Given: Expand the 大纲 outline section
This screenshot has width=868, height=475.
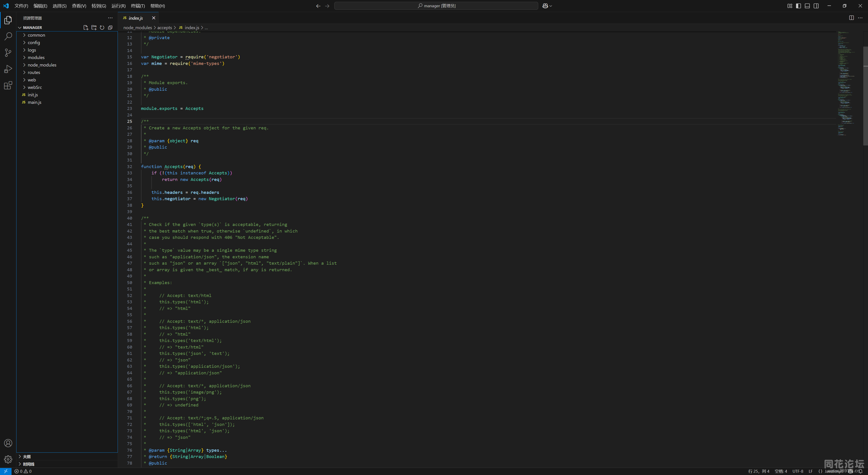Looking at the screenshot, I should tap(67, 456).
